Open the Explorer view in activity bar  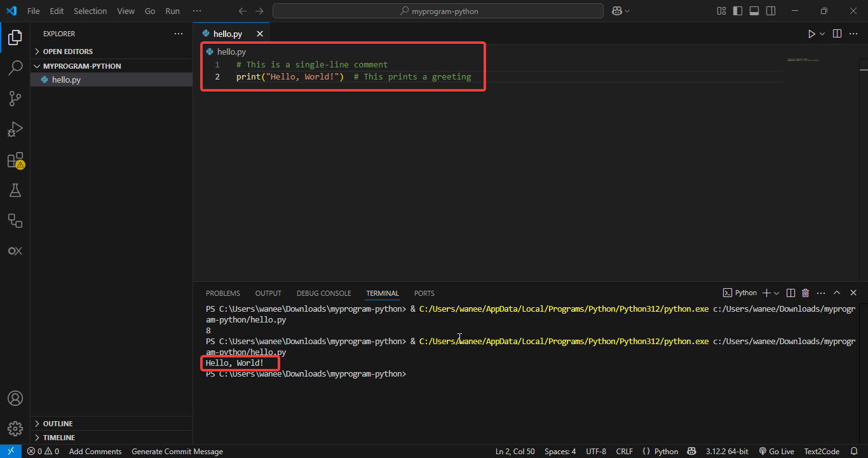pyautogui.click(x=15, y=38)
